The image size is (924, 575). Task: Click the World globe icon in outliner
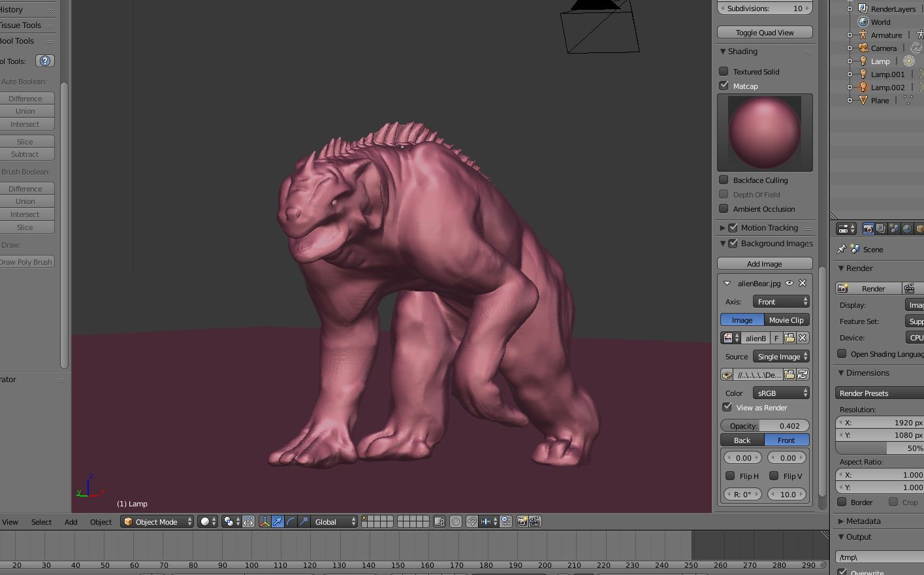point(863,22)
